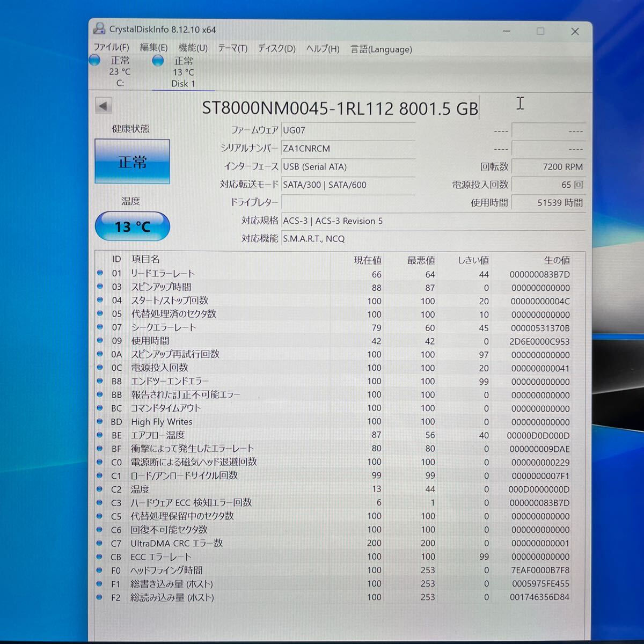644x644 pixels.
Task: Click raw value 2D6E0000C953 of 使用時間
Action: tap(540, 341)
